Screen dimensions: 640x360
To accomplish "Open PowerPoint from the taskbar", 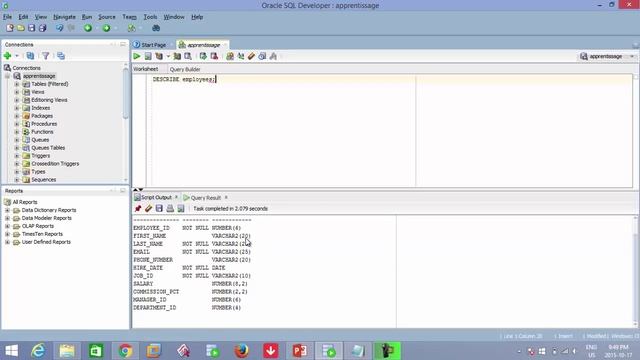I will point(300,351).
